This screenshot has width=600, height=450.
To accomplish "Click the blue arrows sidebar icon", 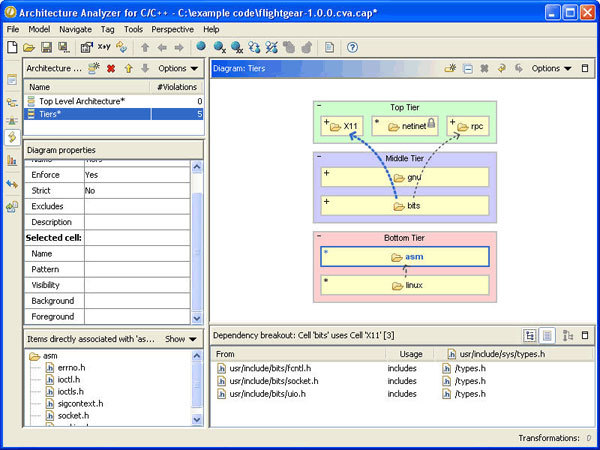I will 12,184.
